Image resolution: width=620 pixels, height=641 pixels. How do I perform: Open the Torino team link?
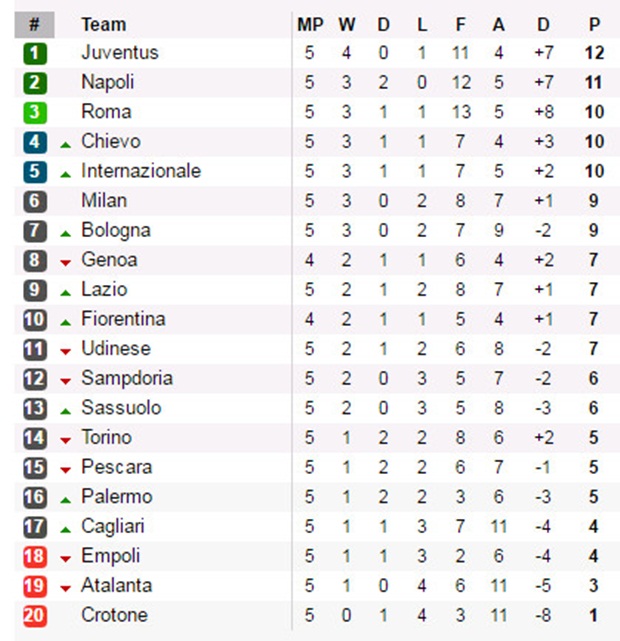106,437
